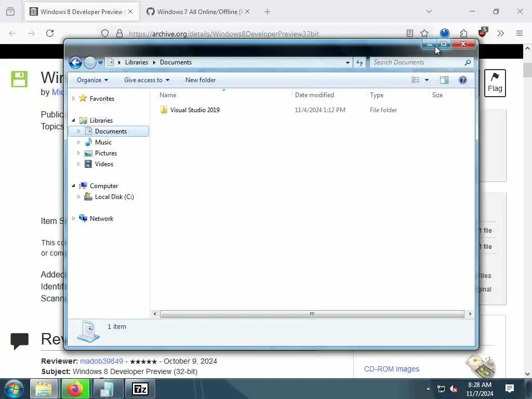Expand the Music library node

[x=79, y=142]
